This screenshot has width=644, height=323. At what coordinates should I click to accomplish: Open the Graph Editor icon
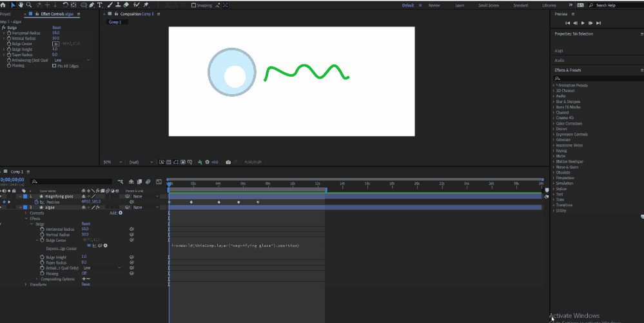(x=159, y=181)
